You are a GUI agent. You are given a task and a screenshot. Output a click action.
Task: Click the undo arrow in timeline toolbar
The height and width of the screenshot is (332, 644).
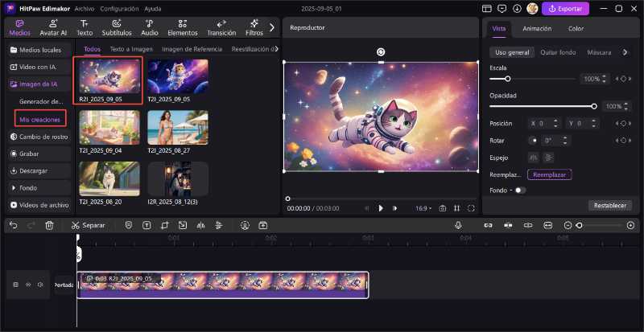click(11, 225)
